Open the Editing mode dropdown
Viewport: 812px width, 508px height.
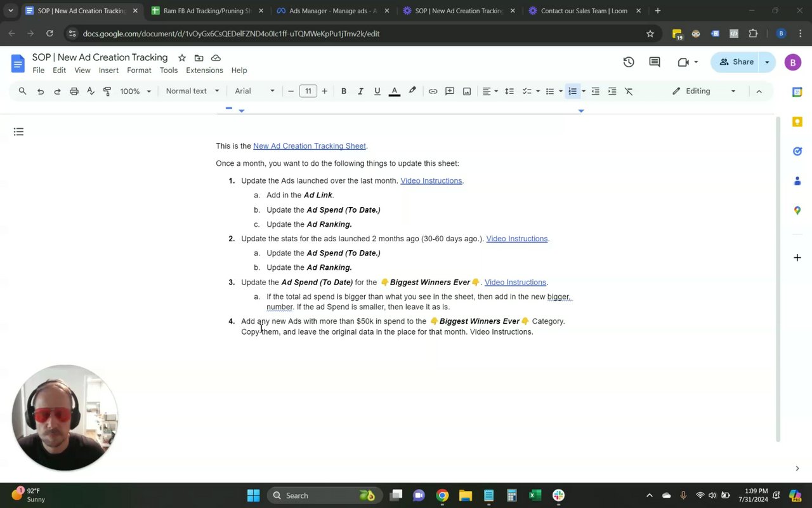point(704,91)
